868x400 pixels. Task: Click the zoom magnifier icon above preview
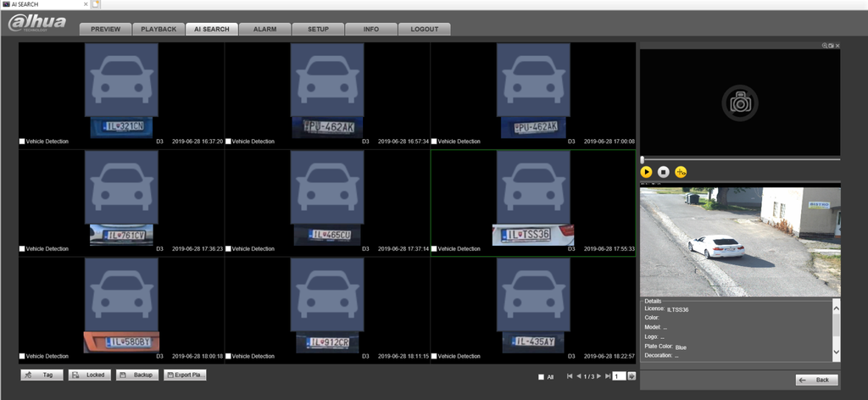tap(823, 45)
